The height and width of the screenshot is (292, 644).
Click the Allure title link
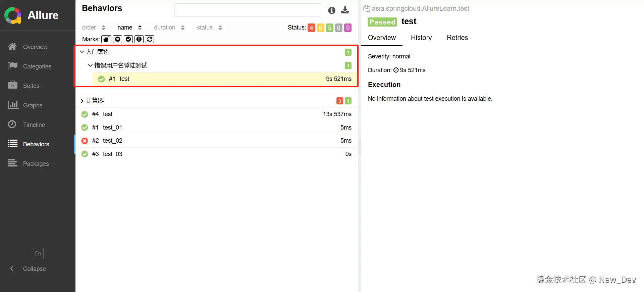tap(43, 15)
